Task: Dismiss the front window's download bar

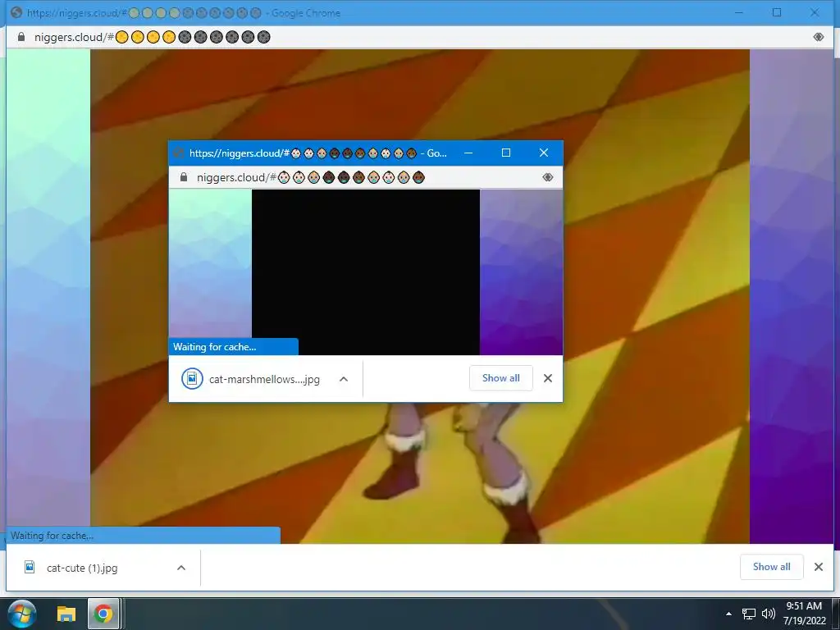Action: 547,378
